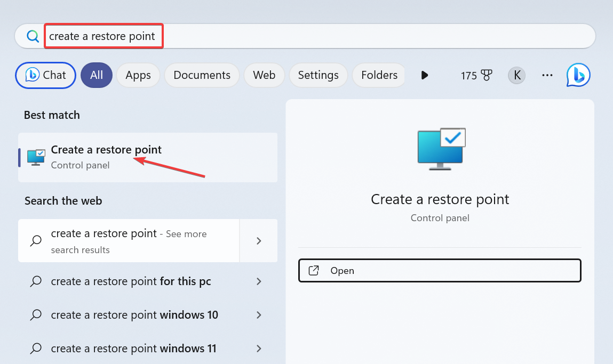Select the All filter tab

[x=97, y=75]
